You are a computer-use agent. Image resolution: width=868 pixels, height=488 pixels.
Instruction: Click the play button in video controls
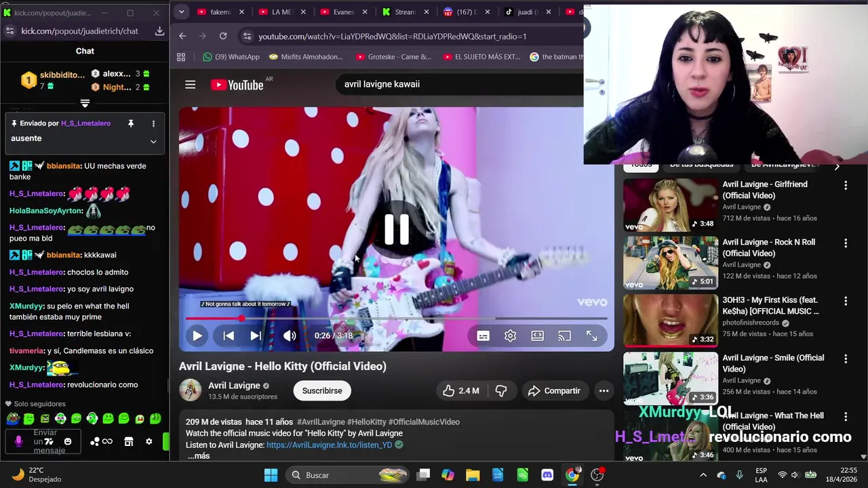pyautogui.click(x=197, y=335)
